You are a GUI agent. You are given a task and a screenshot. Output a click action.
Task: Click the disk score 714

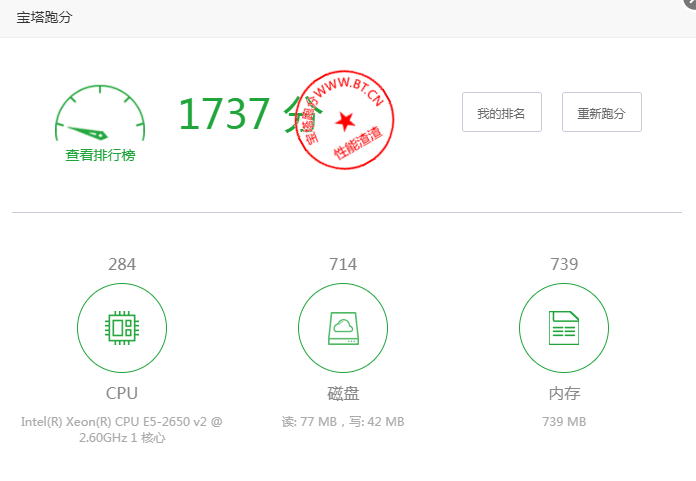343,264
